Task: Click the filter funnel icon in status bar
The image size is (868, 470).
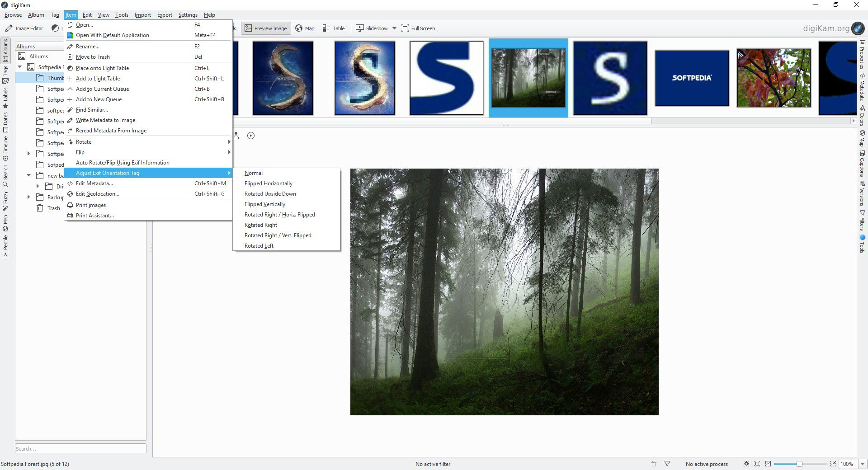Action: pos(667,464)
